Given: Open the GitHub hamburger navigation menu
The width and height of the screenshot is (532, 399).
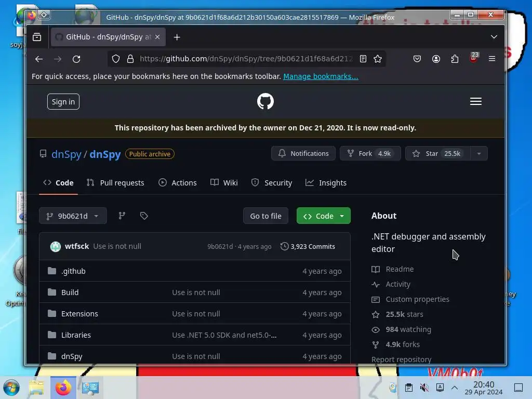Looking at the screenshot, I should click(476, 101).
